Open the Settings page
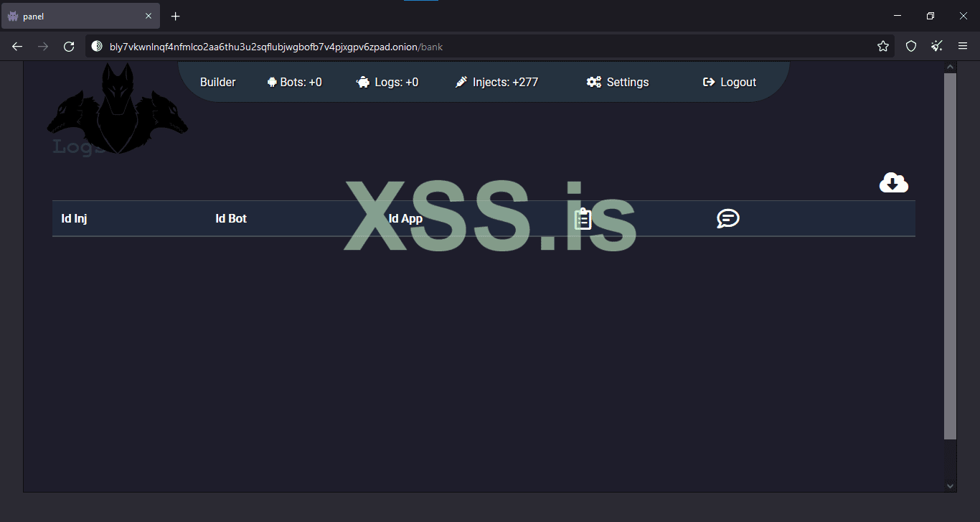The width and height of the screenshot is (980, 522). (618, 82)
